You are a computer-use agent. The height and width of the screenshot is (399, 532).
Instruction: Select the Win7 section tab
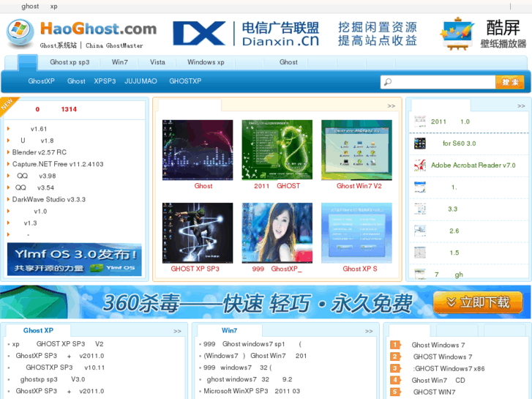tap(229, 330)
